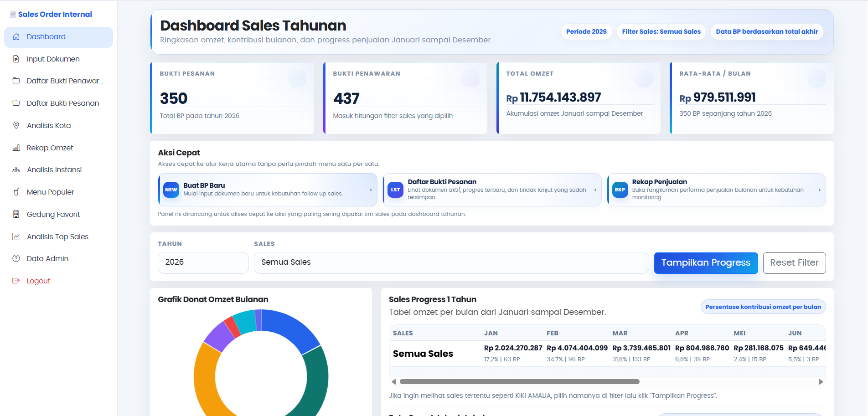
Task: Go to Daftar Bukti Penawaran menu
Action: (x=58, y=81)
